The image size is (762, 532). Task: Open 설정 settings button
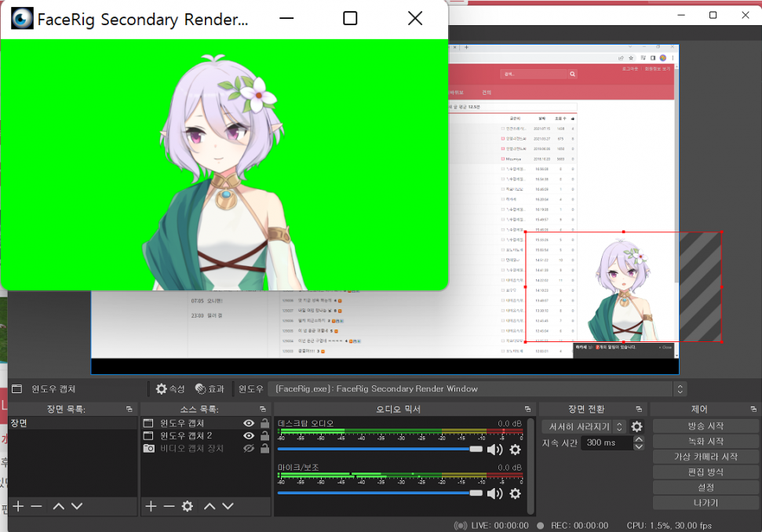coord(705,487)
